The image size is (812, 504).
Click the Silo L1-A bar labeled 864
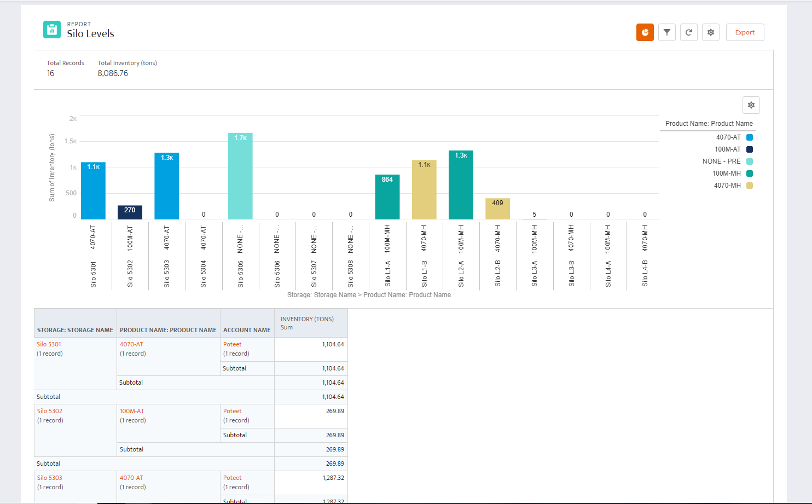click(387, 197)
